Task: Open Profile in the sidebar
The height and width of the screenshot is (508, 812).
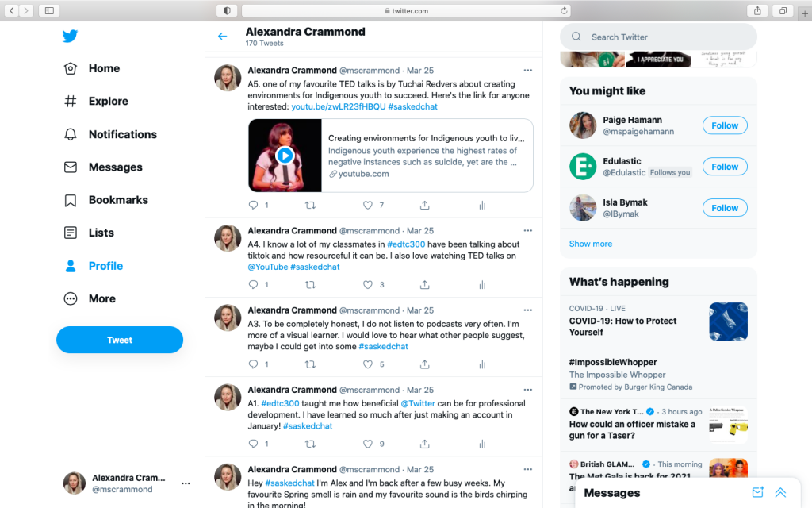Action: point(94,266)
